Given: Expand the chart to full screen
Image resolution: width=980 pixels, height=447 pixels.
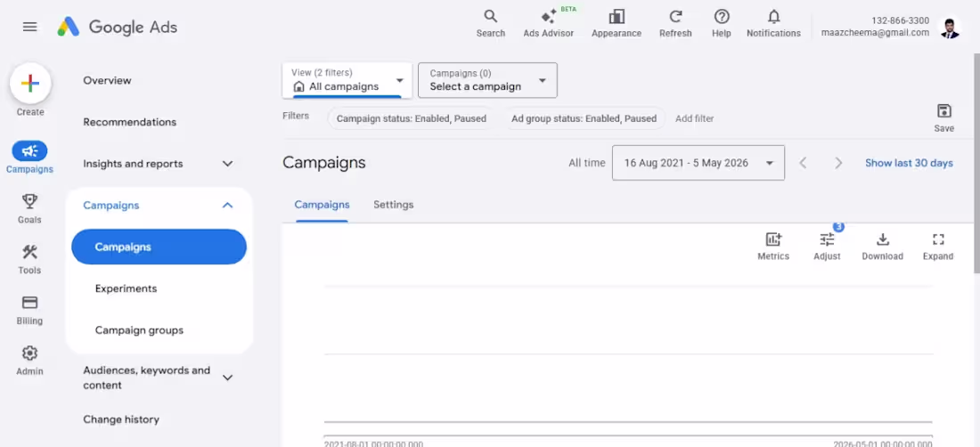Looking at the screenshot, I should pyautogui.click(x=938, y=246).
